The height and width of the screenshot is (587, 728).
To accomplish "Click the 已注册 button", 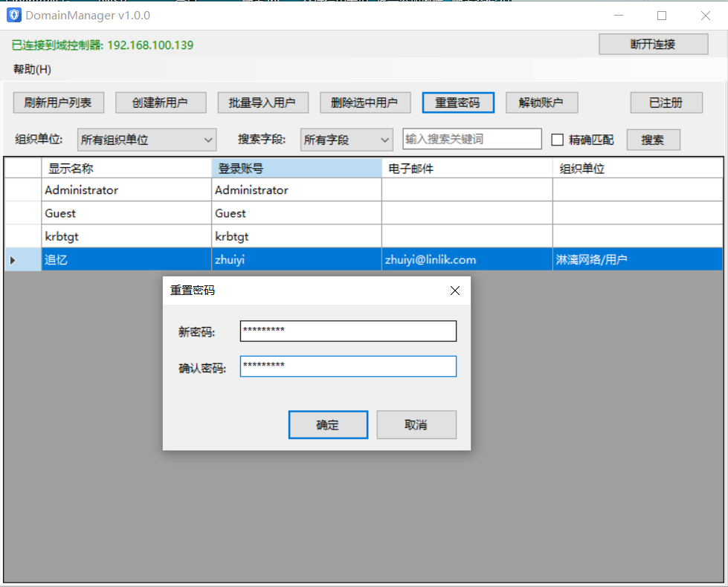I will pyautogui.click(x=666, y=103).
